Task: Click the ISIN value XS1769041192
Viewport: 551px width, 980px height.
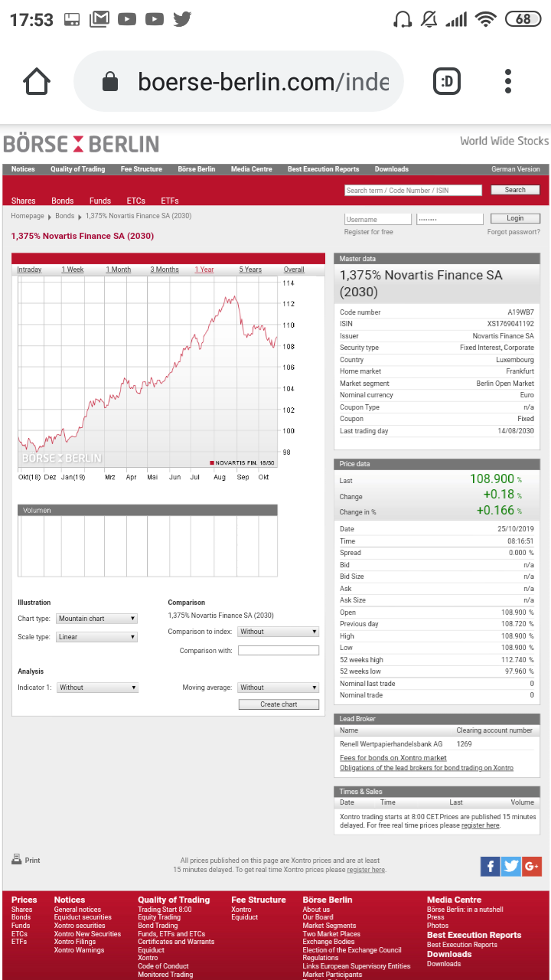Action: (510, 324)
